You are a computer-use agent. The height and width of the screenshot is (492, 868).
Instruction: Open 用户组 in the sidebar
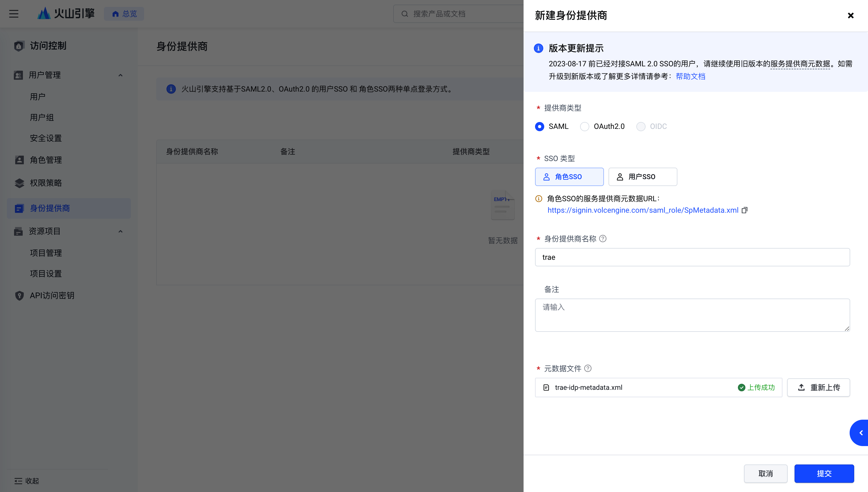(42, 118)
